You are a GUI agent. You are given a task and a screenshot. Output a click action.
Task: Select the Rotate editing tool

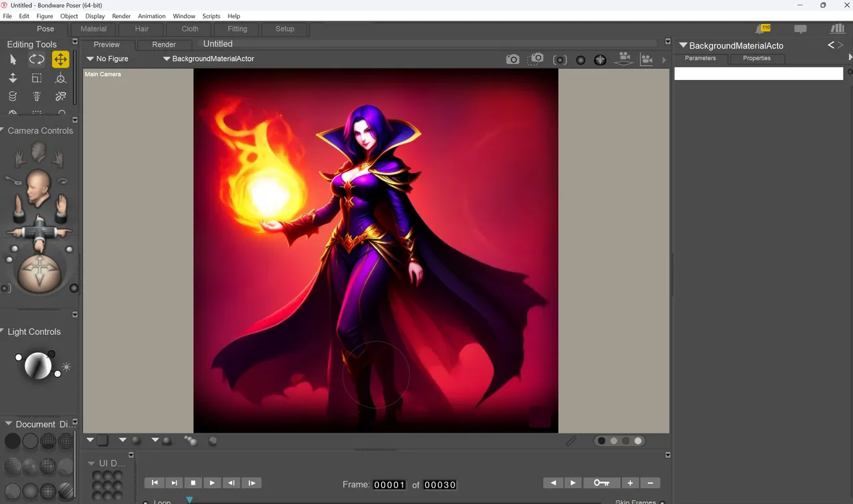(x=37, y=59)
